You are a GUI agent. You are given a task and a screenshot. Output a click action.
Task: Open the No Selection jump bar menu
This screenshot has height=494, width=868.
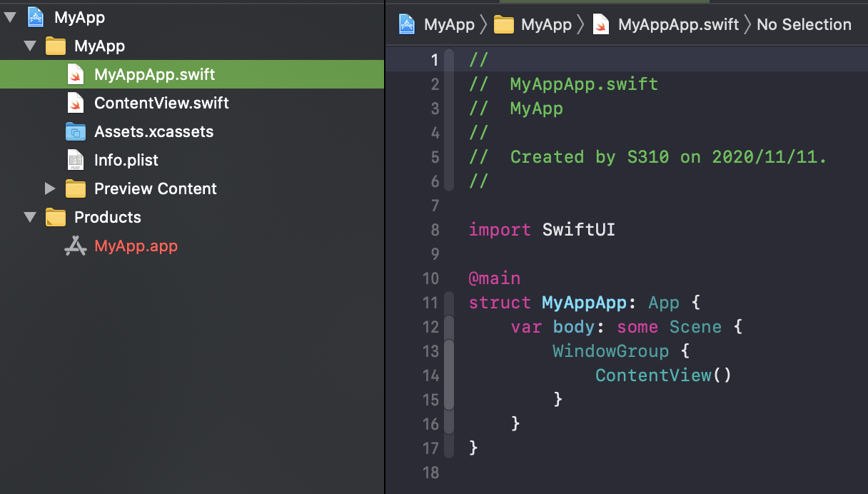click(x=804, y=24)
